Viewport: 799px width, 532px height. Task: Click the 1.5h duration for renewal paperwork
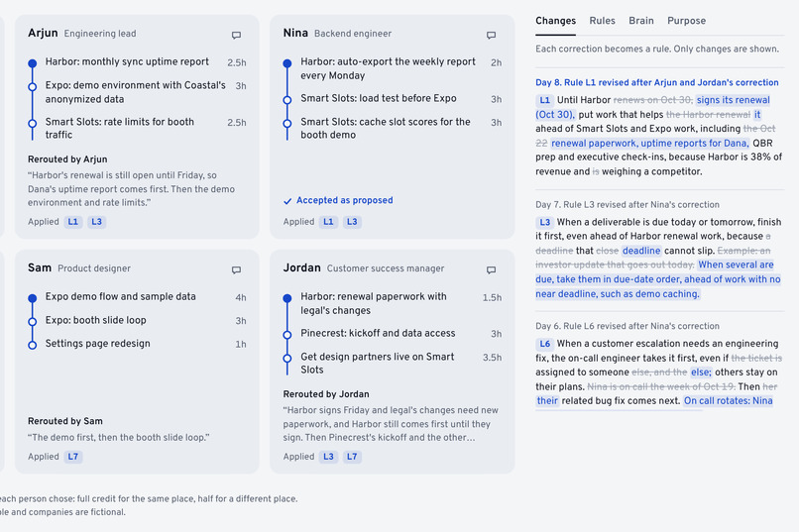(492, 298)
